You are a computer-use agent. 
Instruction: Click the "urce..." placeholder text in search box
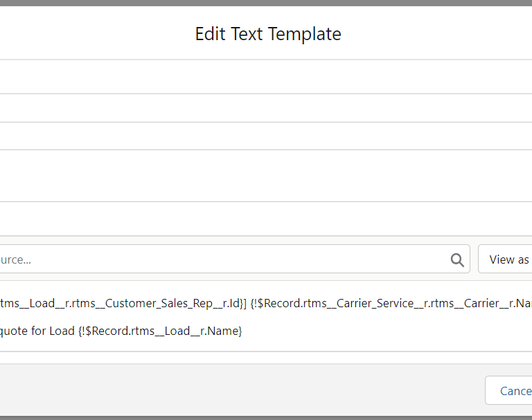(15, 259)
